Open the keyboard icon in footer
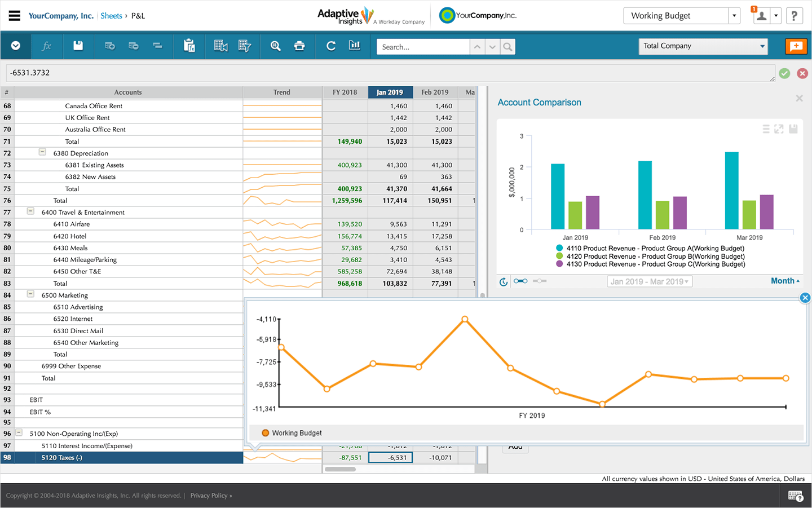 796,496
